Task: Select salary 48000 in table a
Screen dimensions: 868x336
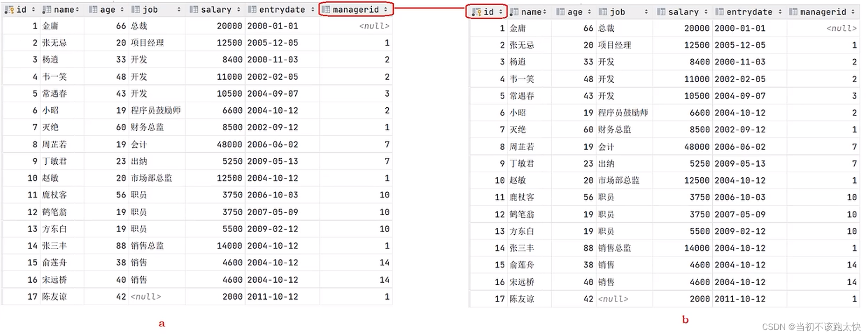Action: (229, 145)
